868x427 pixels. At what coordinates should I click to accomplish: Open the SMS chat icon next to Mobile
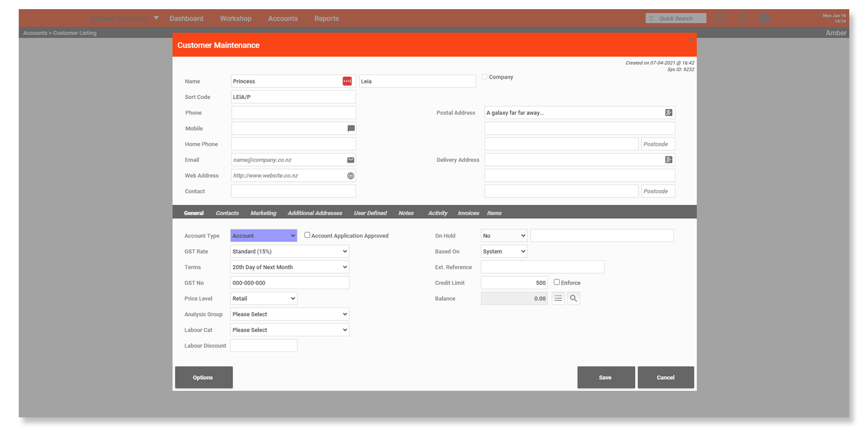pyautogui.click(x=350, y=128)
